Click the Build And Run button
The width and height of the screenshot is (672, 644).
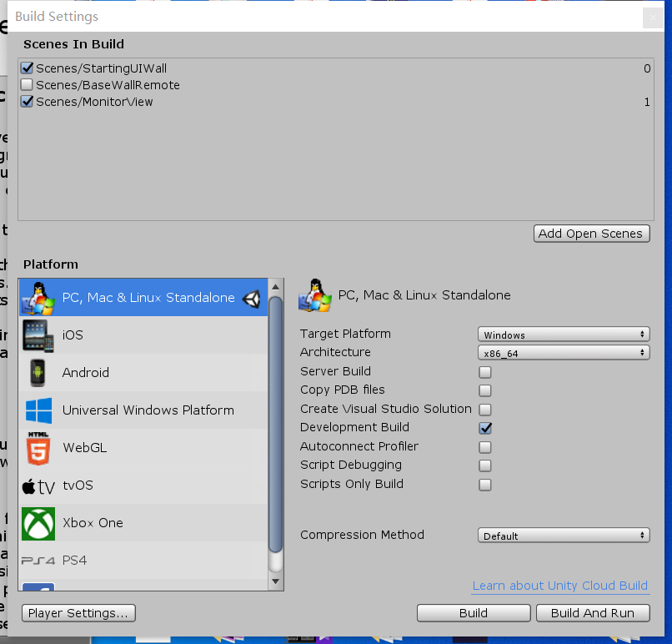593,613
